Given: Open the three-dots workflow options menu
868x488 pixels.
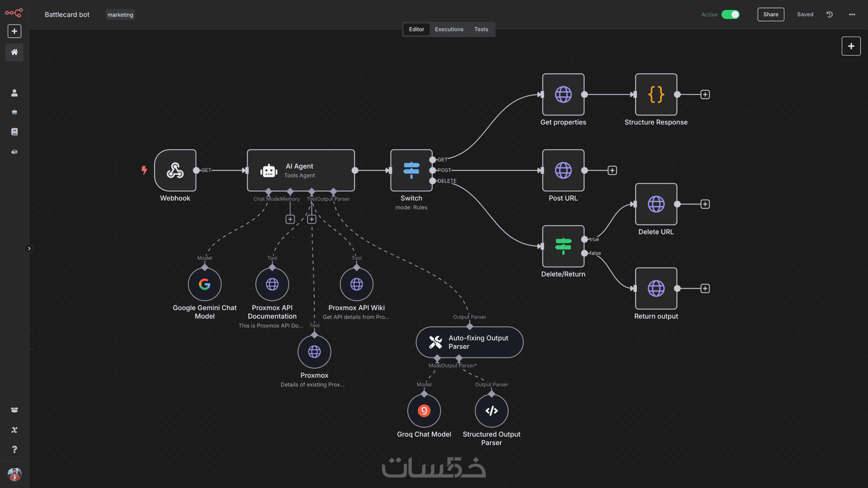Looking at the screenshot, I should coord(852,14).
